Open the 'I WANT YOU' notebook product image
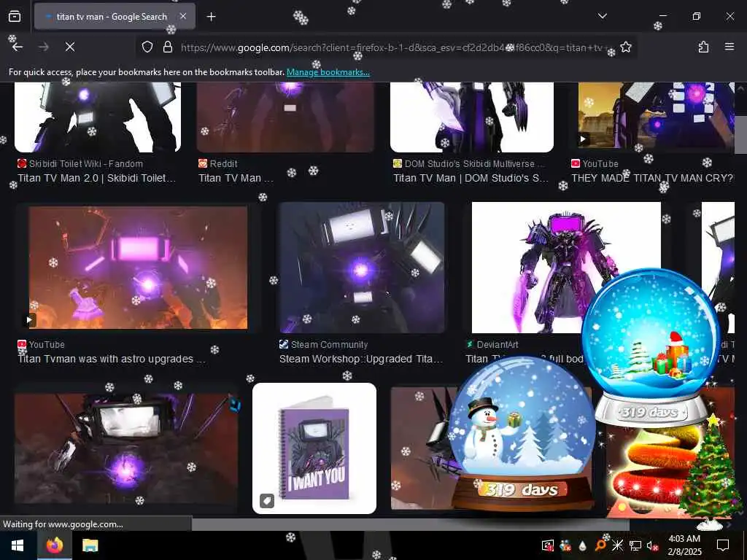This screenshot has width=747, height=560. [x=314, y=448]
